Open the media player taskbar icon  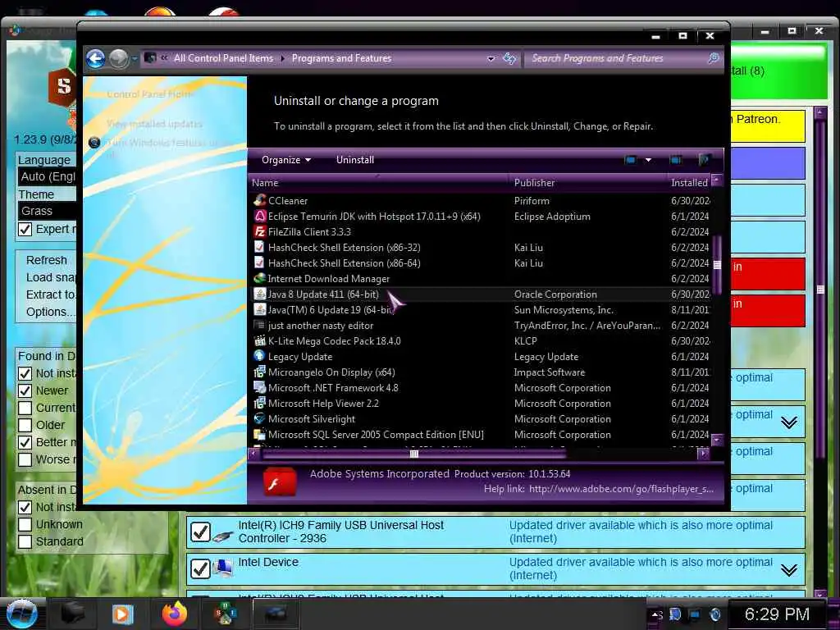pyautogui.click(x=122, y=614)
